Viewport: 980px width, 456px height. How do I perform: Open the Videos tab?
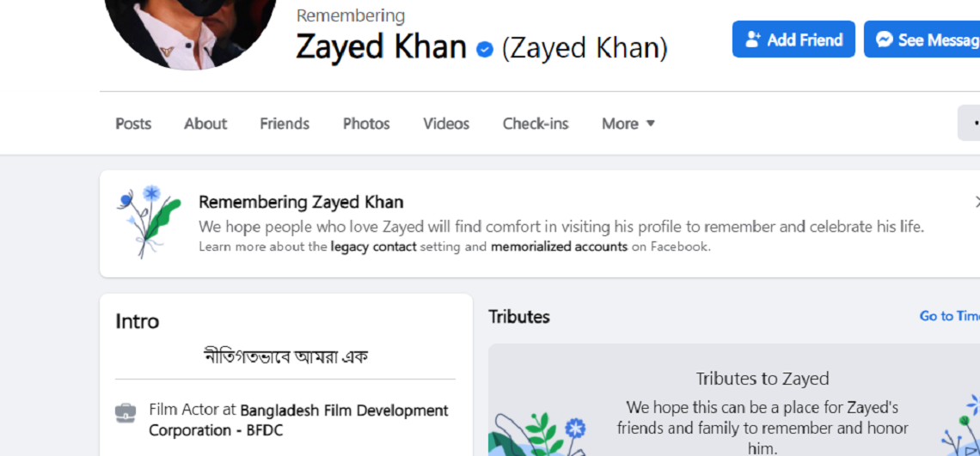(446, 124)
